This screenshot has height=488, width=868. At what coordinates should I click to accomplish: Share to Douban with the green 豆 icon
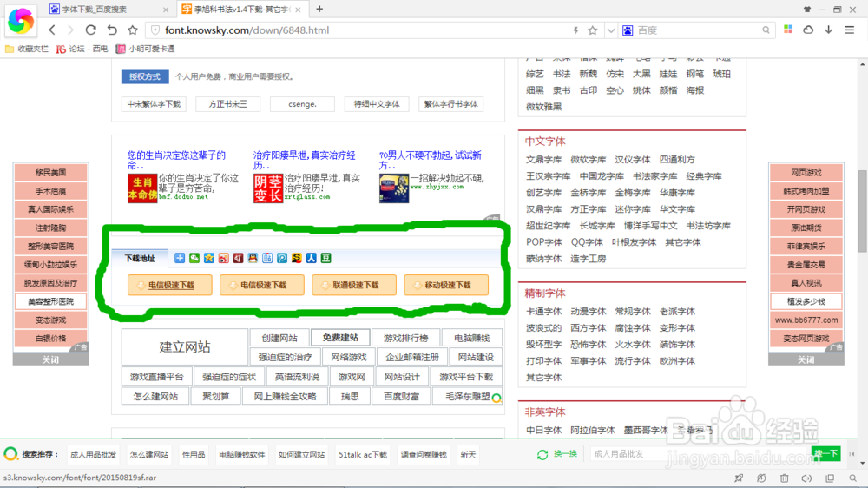pyautogui.click(x=326, y=258)
